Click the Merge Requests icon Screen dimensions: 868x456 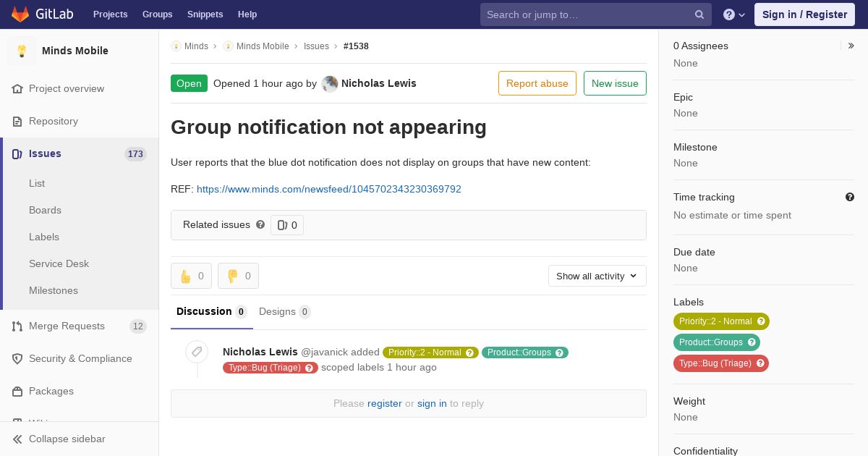pyautogui.click(x=17, y=326)
